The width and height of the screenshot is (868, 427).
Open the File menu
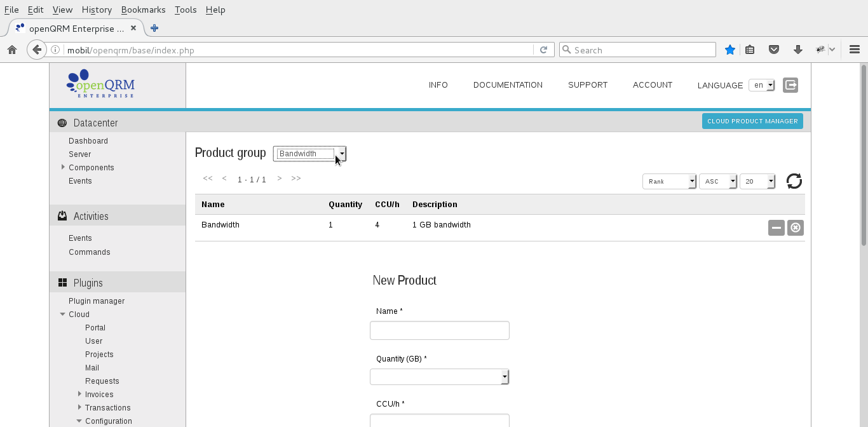pos(11,10)
